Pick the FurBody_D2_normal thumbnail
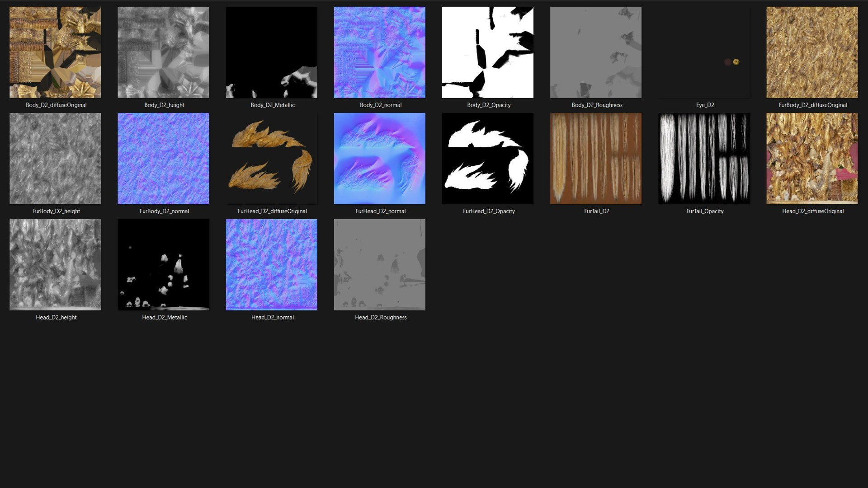868x488 pixels. pyautogui.click(x=163, y=159)
